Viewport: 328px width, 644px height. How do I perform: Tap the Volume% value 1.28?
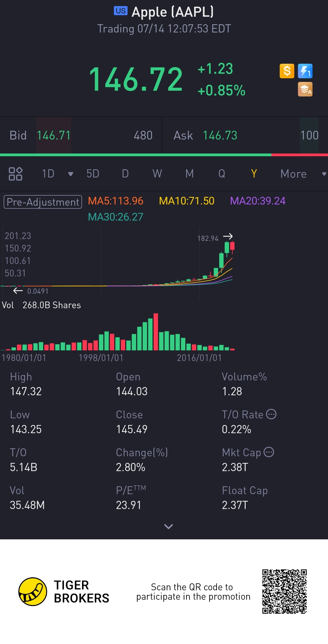point(232,392)
